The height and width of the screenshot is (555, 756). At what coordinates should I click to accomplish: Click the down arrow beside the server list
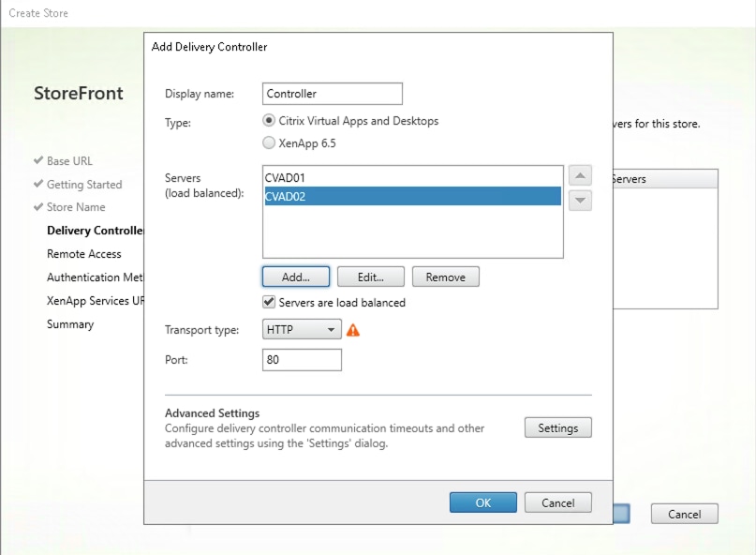[579, 199]
